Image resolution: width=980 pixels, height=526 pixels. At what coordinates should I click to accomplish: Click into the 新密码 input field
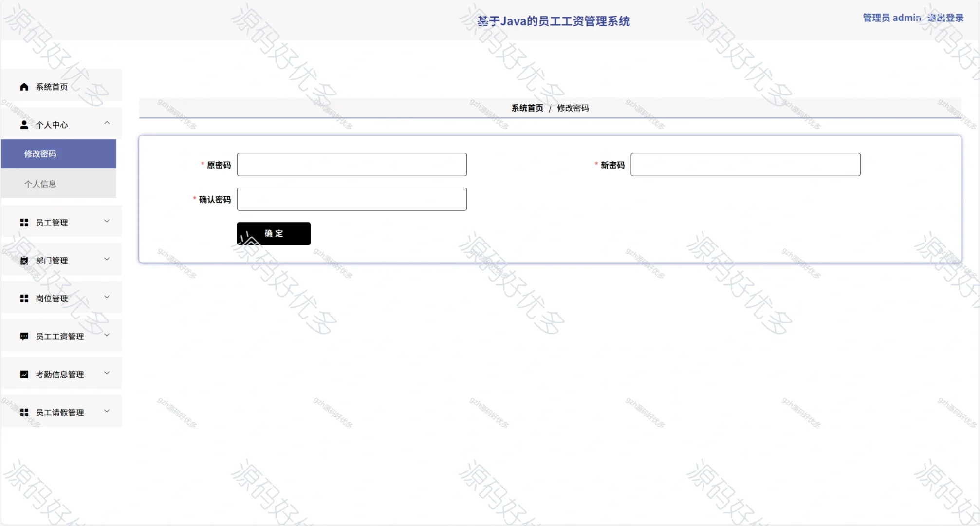pos(746,165)
